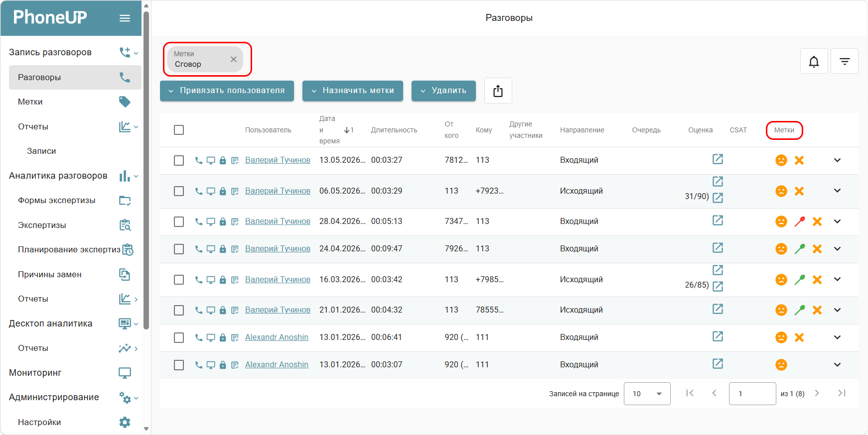The height and width of the screenshot is (435, 868).
Task: Open transcript icon in the 21.01.2026 row
Action: click(235, 310)
